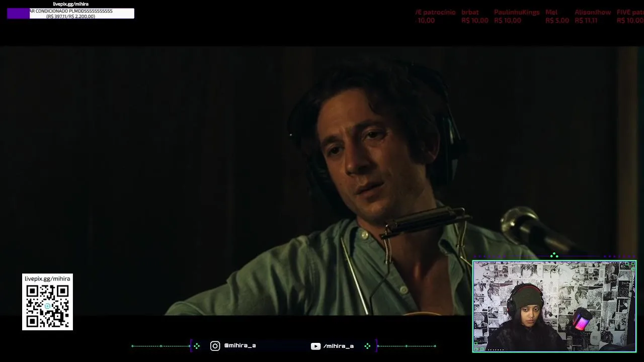Click the donation goal progress bar
Viewport: 644px width, 362px height.
pos(70,14)
